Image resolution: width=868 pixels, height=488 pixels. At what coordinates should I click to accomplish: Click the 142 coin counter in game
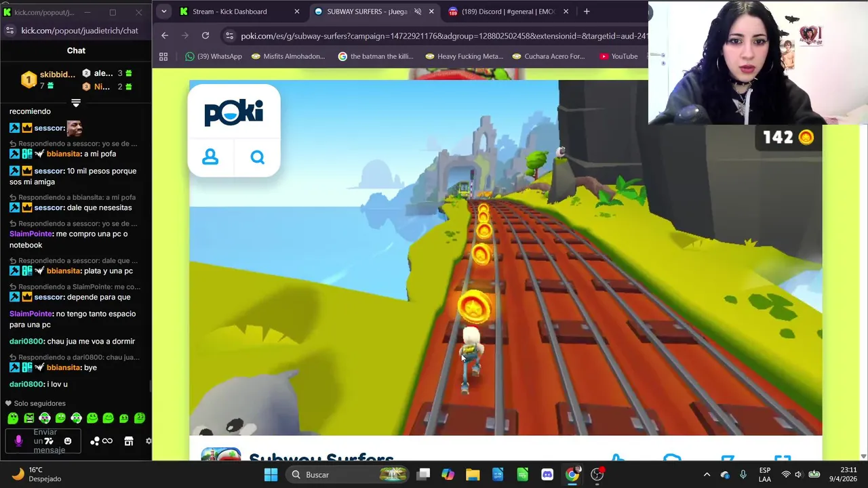788,138
